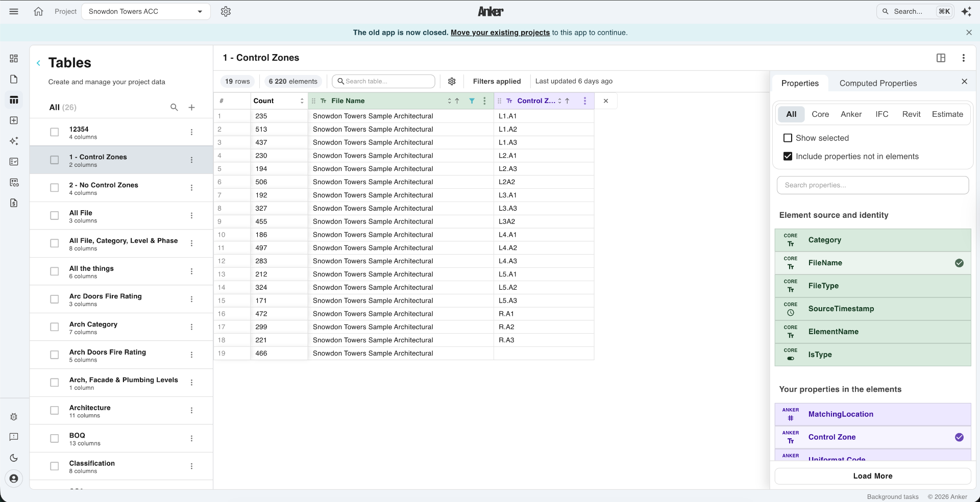The height and width of the screenshot is (502, 980).
Task: Click the Search table input field
Action: 383,81
